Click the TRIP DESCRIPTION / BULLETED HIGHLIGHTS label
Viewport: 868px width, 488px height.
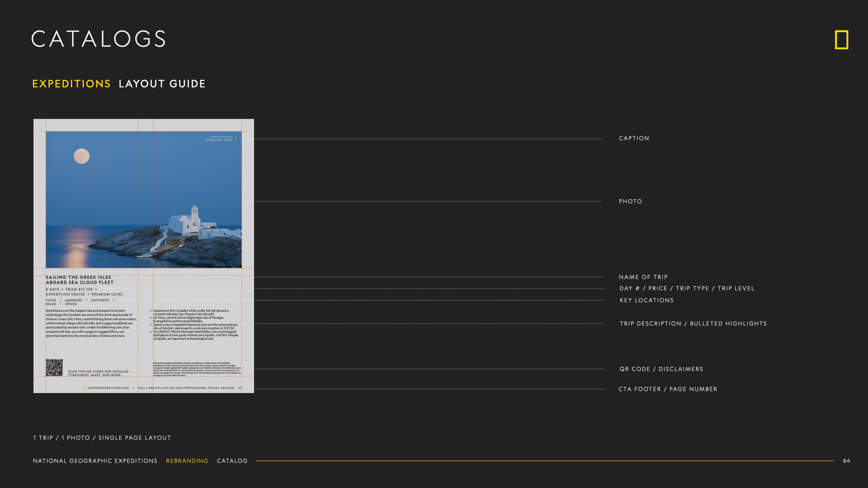(693, 324)
